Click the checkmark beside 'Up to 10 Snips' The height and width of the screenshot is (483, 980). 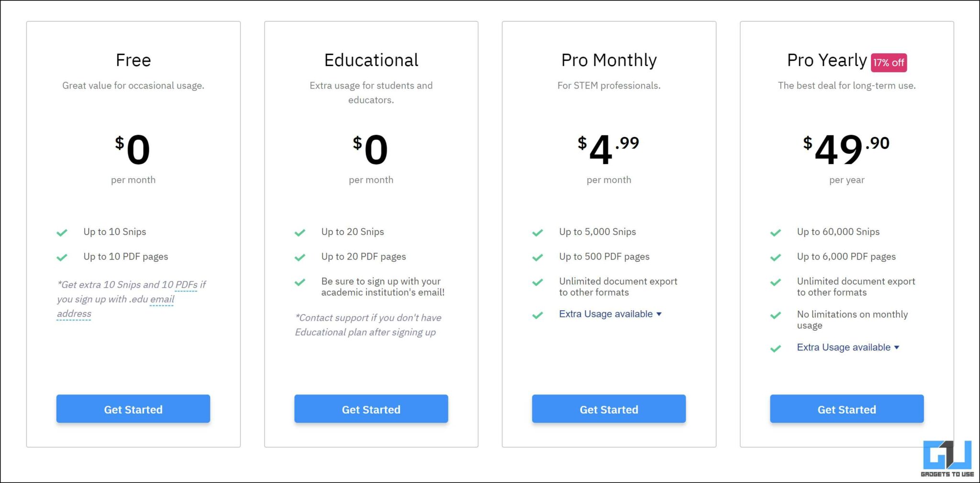click(x=62, y=232)
